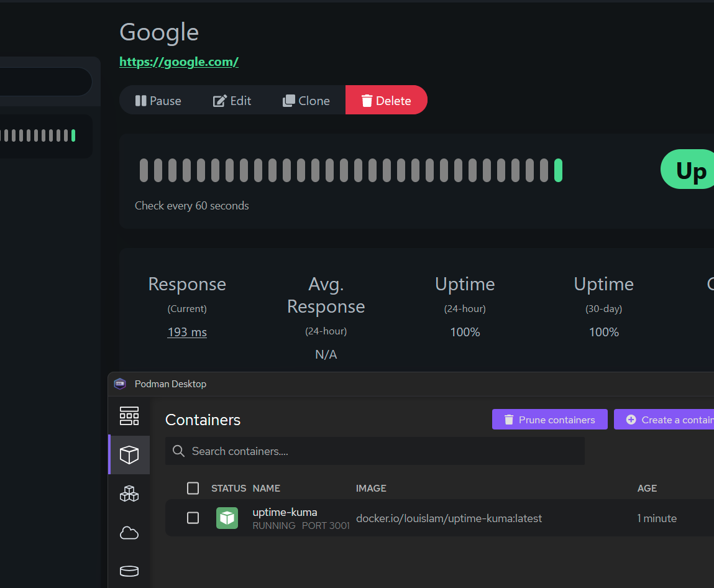714x588 pixels.
Task: Open the https://google.com/ link
Action: pyautogui.click(x=179, y=62)
